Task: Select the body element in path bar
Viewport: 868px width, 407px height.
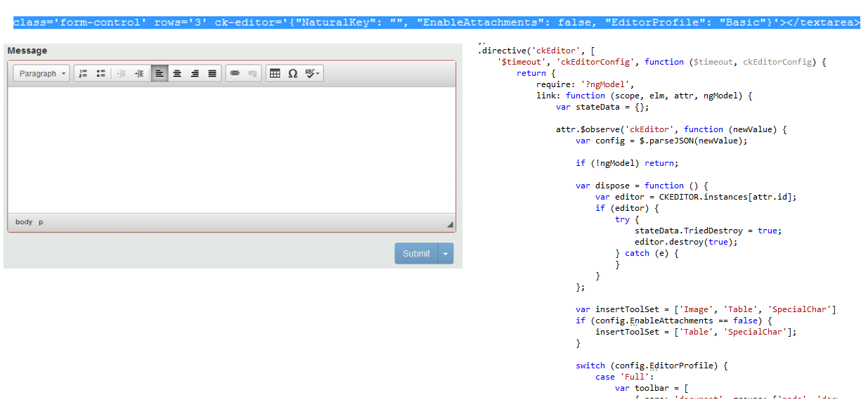Action: click(24, 222)
